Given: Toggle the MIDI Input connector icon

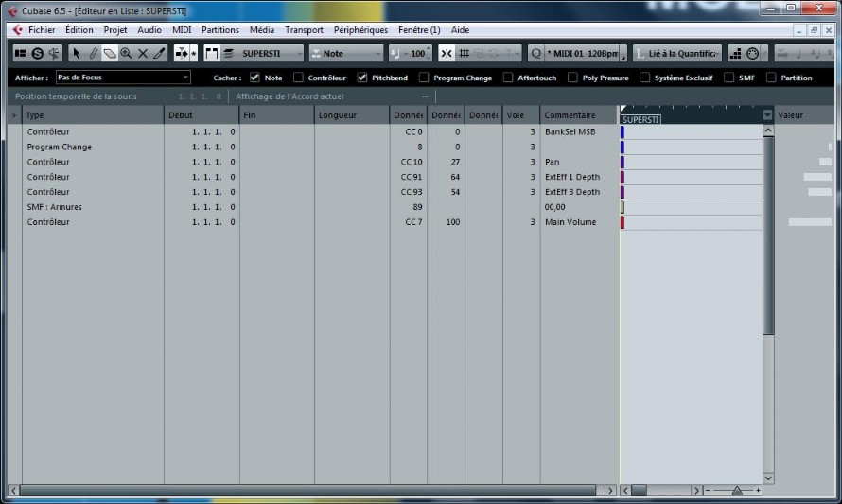Looking at the screenshot, I should tap(752, 53).
